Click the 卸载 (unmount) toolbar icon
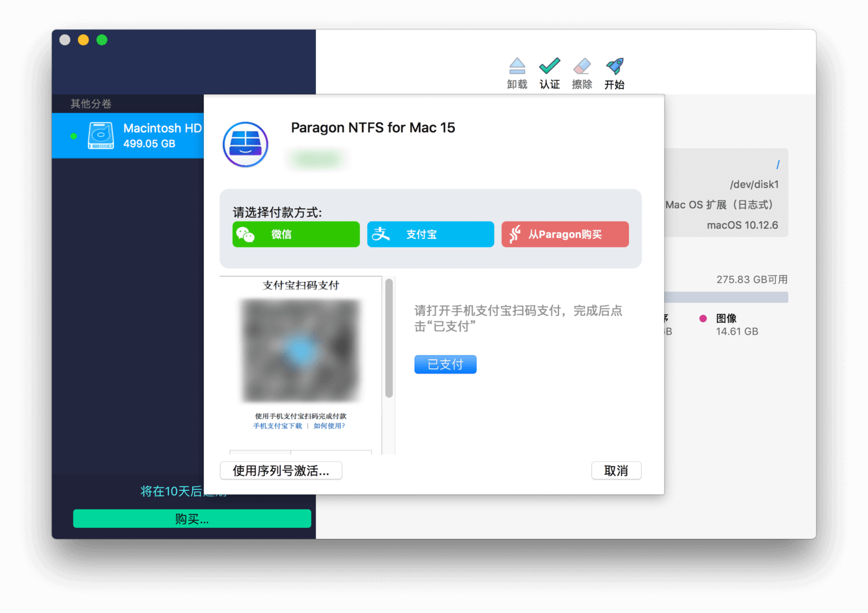The height and width of the screenshot is (613, 868). point(517,65)
